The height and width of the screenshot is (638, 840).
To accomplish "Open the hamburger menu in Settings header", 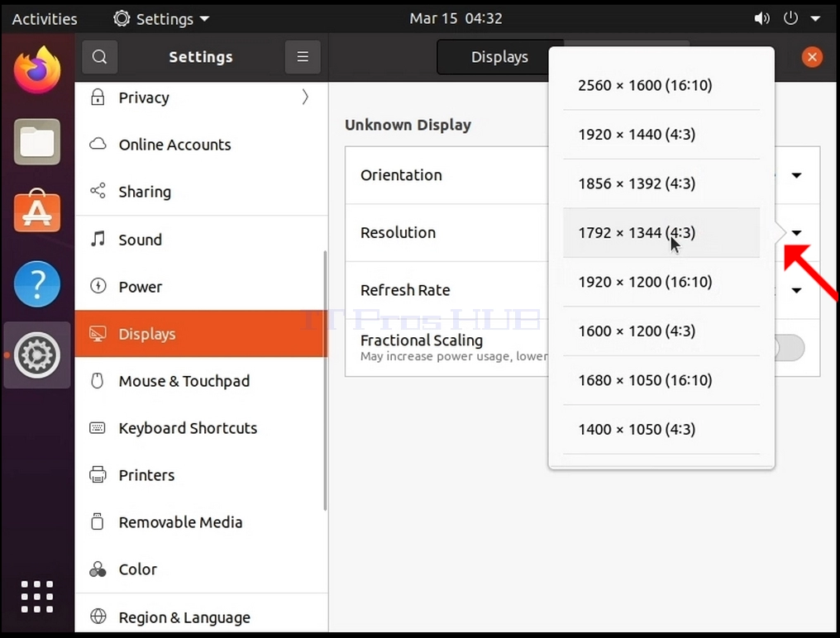I will [303, 57].
